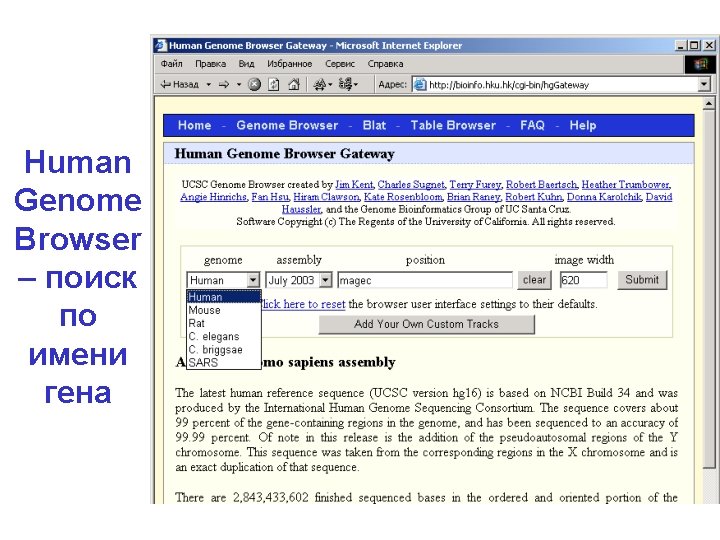
Task: Open the Справка menu
Action: tap(385, 64)
